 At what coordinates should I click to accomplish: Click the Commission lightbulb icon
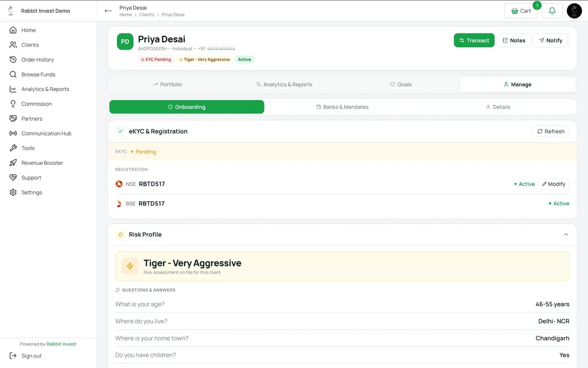pyautogui.click(x=13, y=103)
